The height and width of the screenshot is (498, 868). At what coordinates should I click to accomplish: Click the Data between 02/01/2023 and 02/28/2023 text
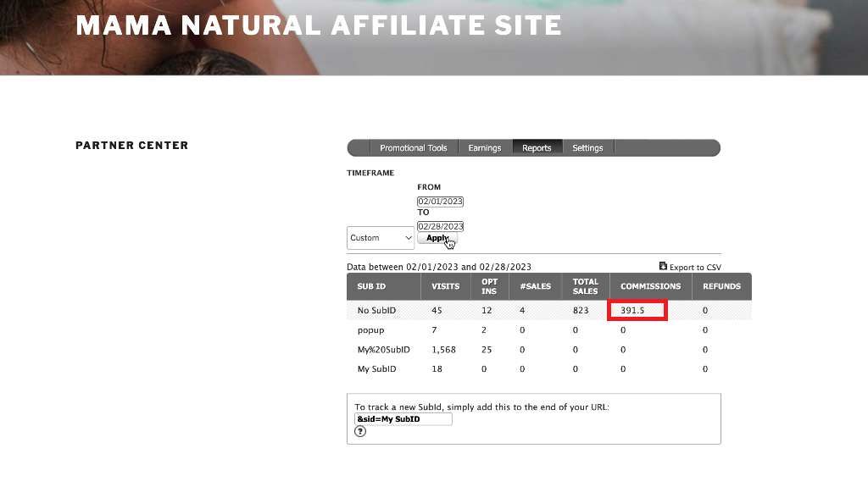[x=439, y=267]
